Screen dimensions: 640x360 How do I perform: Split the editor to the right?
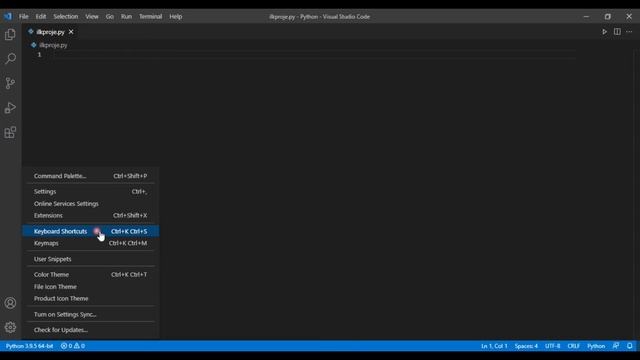click(617, 32)
